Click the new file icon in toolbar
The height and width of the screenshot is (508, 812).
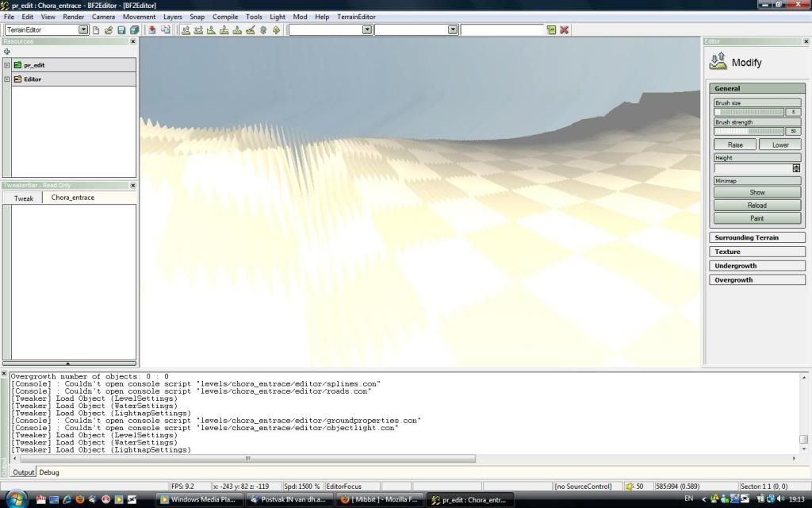click(x=96, y=30)
